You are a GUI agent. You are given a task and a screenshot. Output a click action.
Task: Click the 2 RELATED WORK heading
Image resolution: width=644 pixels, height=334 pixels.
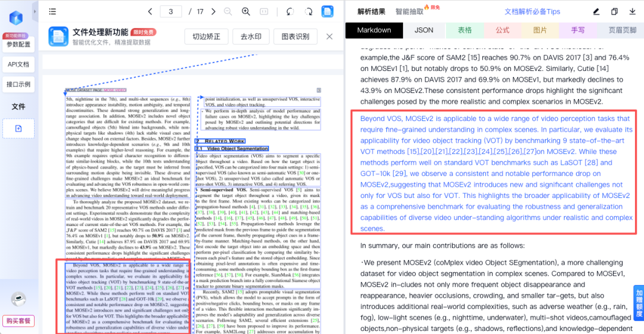point(220,141)
